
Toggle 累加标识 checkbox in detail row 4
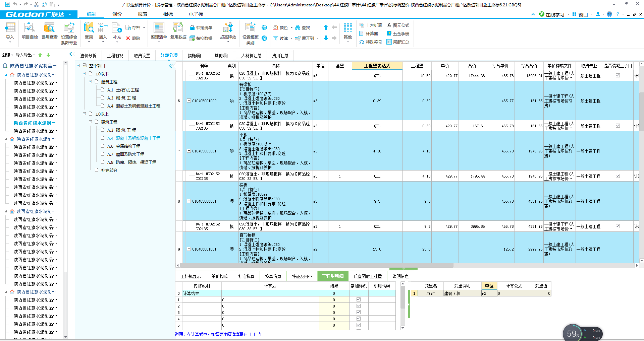point(359,319)
